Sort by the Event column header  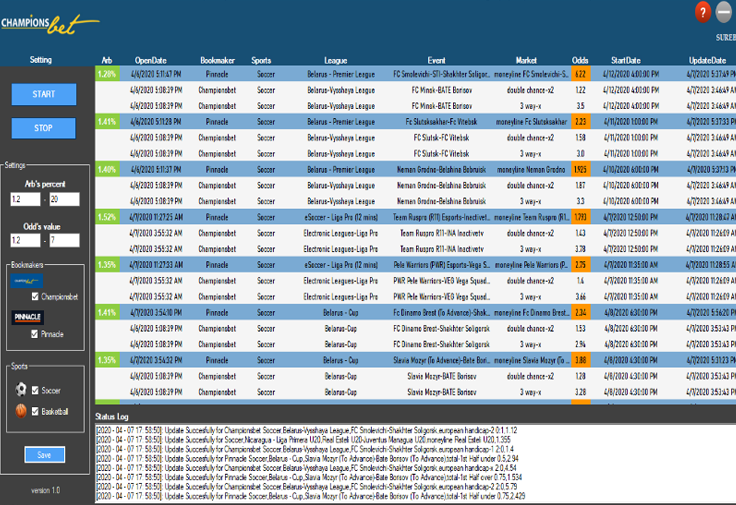(436, 60)
